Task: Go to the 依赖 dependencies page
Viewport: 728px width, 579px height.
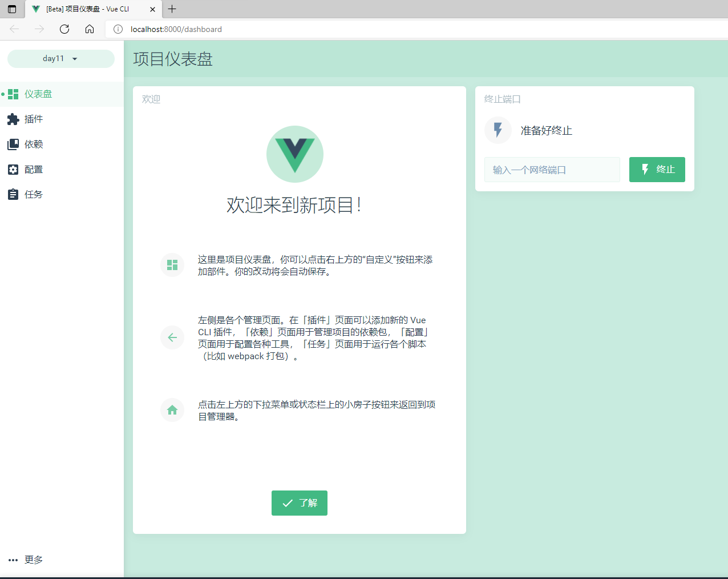Action: (x=62, y=144)
